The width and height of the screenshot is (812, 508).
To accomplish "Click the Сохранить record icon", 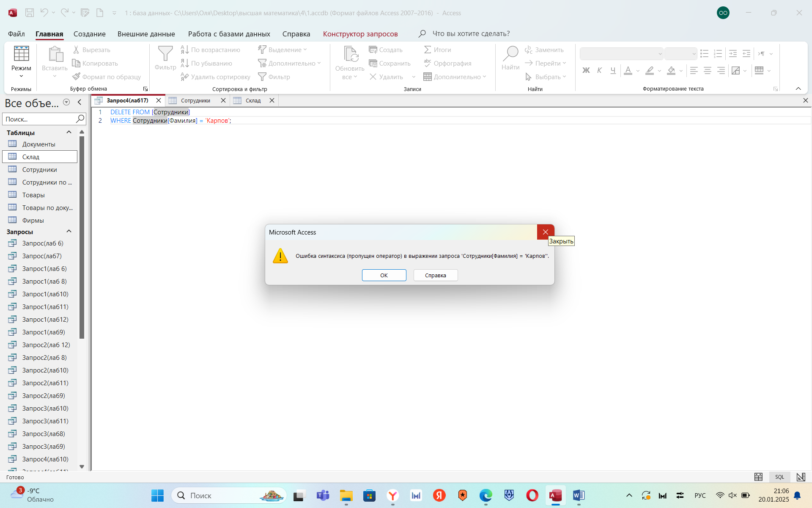I will [x=373, y=63].
